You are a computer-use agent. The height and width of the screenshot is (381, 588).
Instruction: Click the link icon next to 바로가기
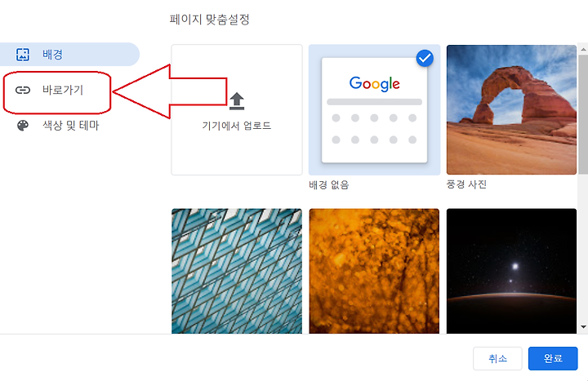point(23,90)
